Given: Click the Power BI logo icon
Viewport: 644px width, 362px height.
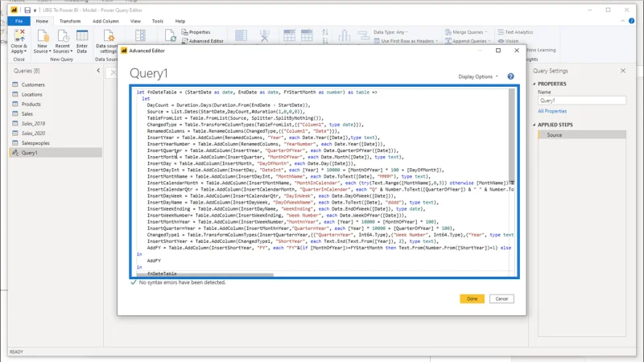Looking at the screenshot, I should coord(14,10).
